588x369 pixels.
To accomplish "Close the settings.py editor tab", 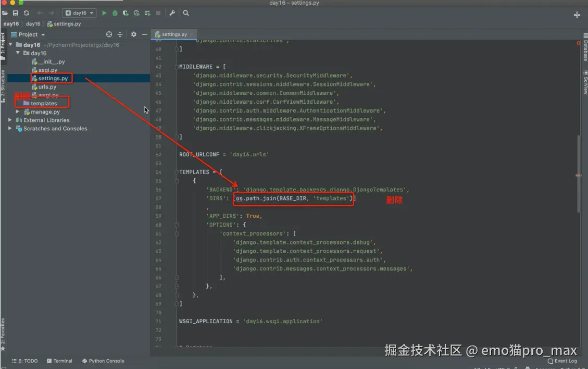I will tap(192, 34).
